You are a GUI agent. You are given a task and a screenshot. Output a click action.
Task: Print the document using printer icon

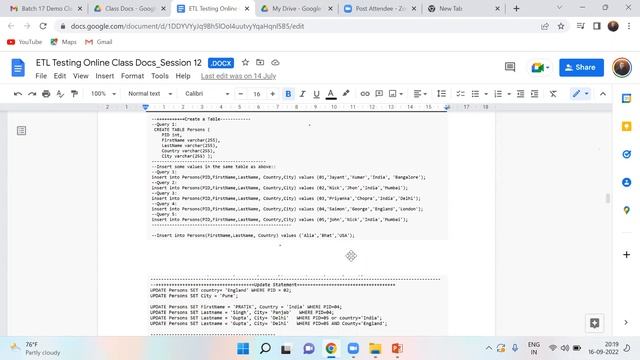coord(46,94)
